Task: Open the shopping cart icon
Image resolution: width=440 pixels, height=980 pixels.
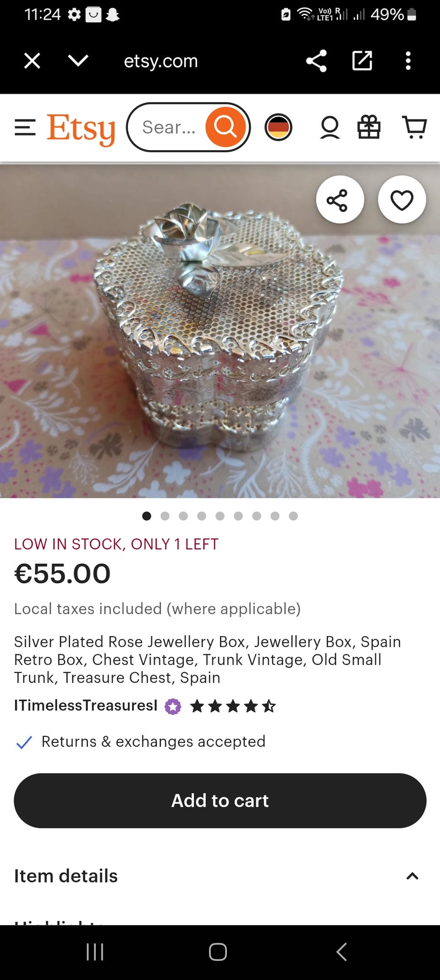Action: click(414, 127)
